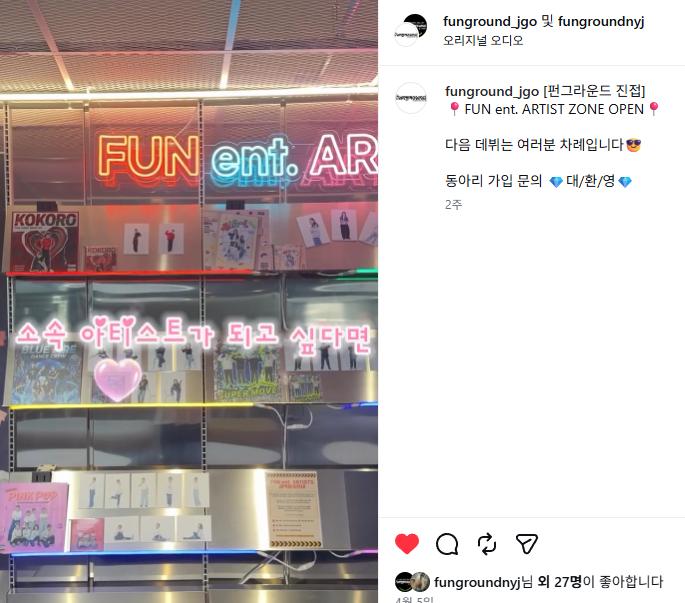Click liker avatars beside likes text
This screenshot has height=603, width=685.
(412, 582)
